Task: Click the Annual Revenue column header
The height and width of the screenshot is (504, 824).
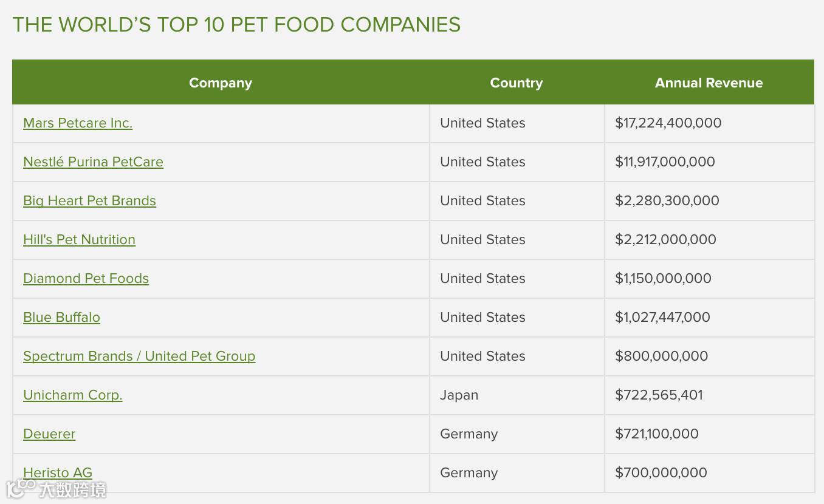Action: click(x=709, y=83)
